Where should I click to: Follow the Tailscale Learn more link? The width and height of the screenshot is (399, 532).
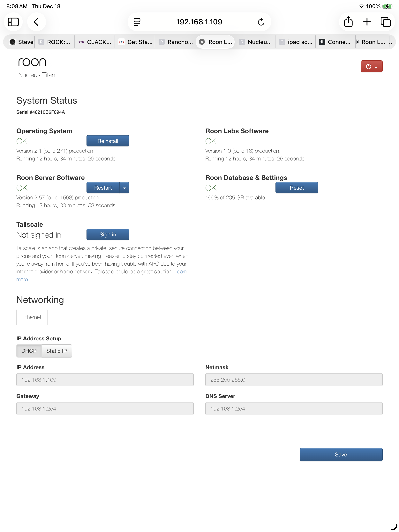180,271
